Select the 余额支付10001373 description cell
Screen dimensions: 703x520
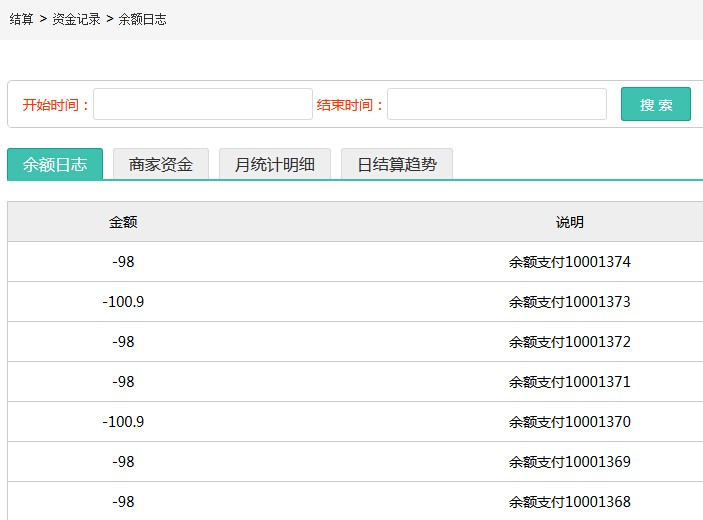pyautogui.click(x=569, y=302)
